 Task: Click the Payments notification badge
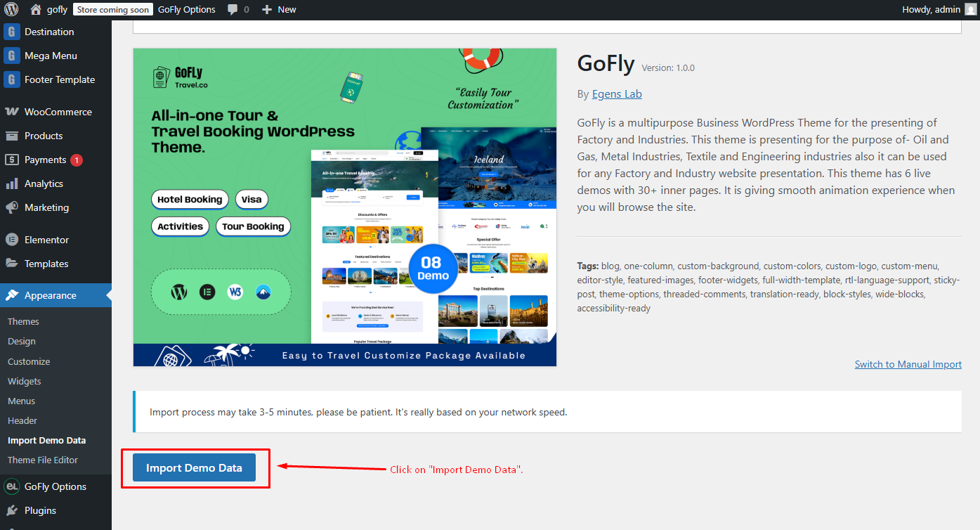(x=77, y=160)
